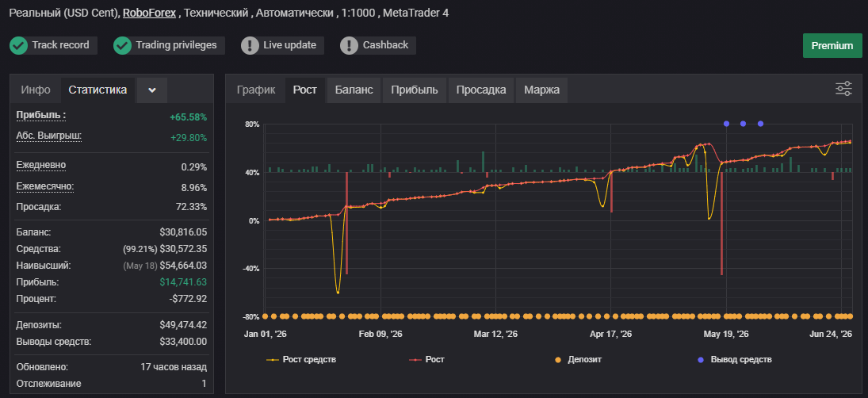The height and width of the screenshot is (398, 868).
Task: Toggle Рост средств series in legend
Action: [x=301, y=360]
